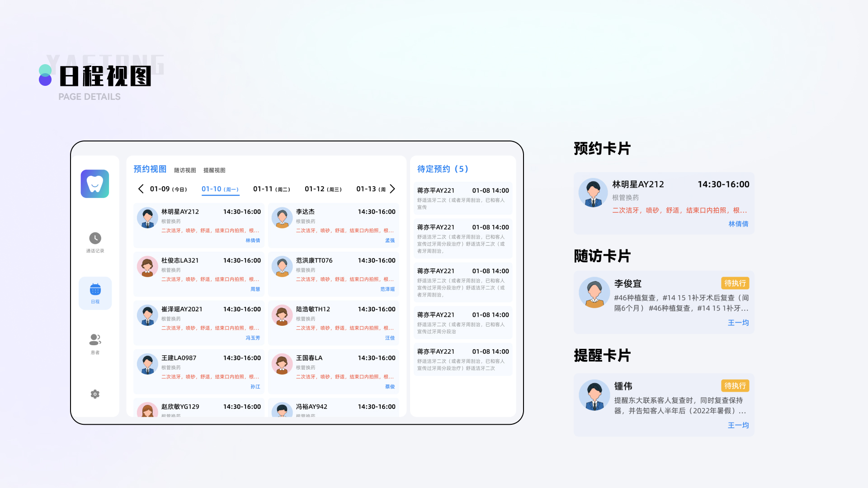Click 林明星AY212 avatar in appointment list
This screenshot has height=488, width=868.
pos(147,218)
